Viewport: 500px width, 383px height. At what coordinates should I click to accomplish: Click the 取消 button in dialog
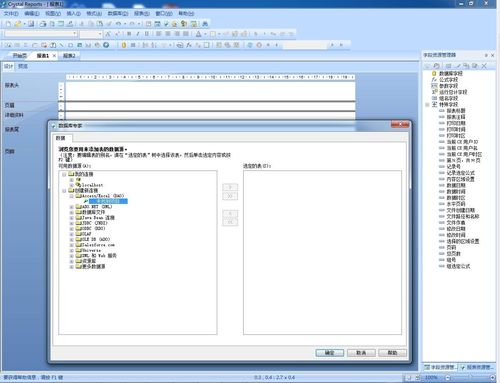[x=361, y=353]
